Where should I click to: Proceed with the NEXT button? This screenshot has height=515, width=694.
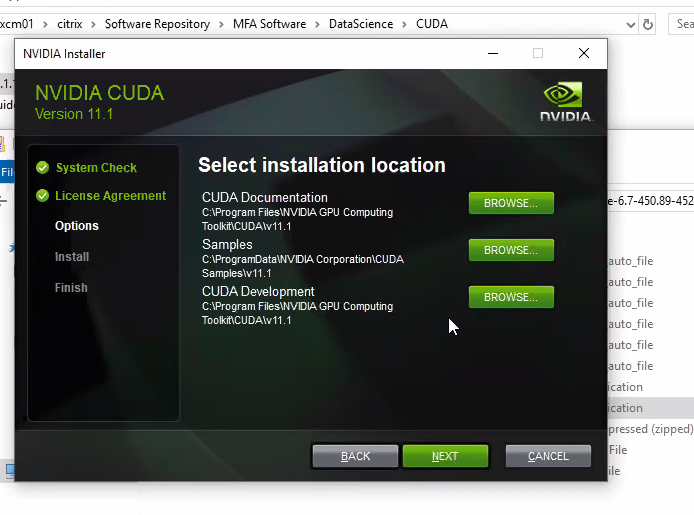point(445,456)
